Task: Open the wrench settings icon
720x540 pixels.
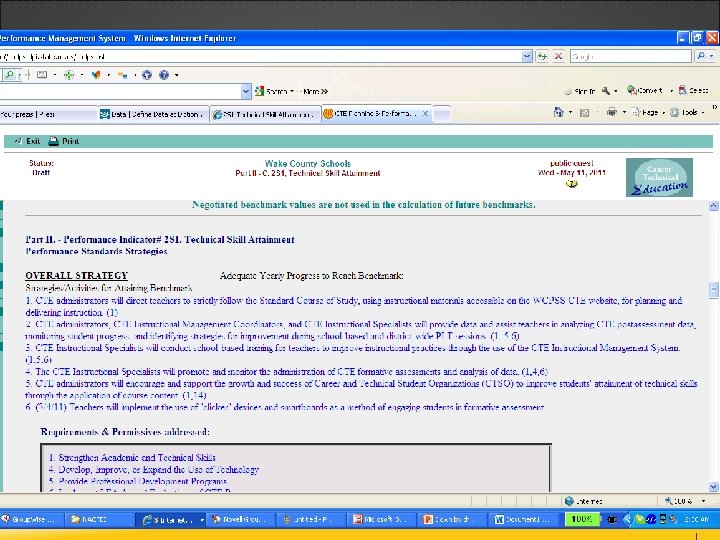Action: click(x=606, y=91)
